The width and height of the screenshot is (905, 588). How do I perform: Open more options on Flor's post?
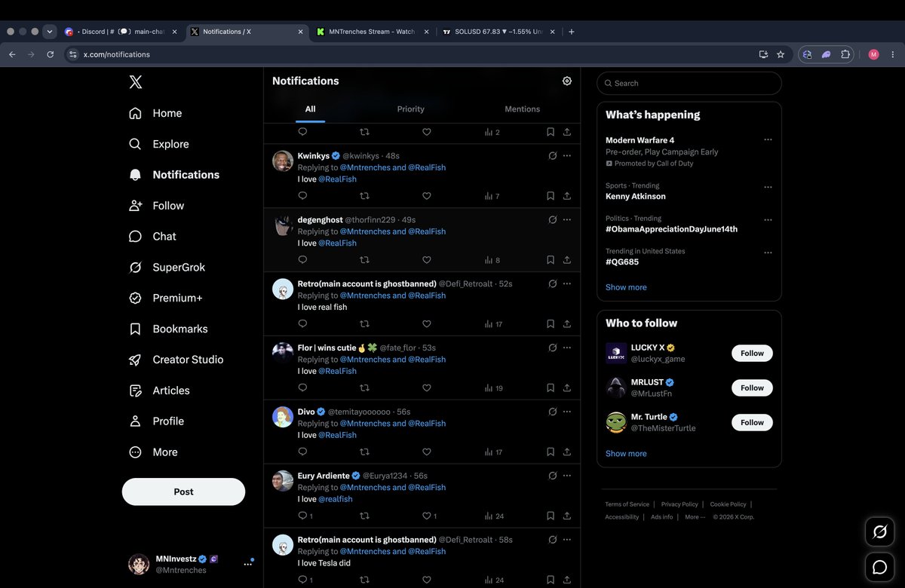(x=567, y=348)
